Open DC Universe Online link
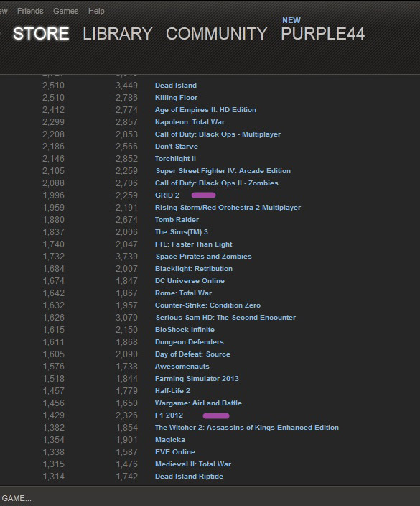420x506 pixels. tap(190, 281)
